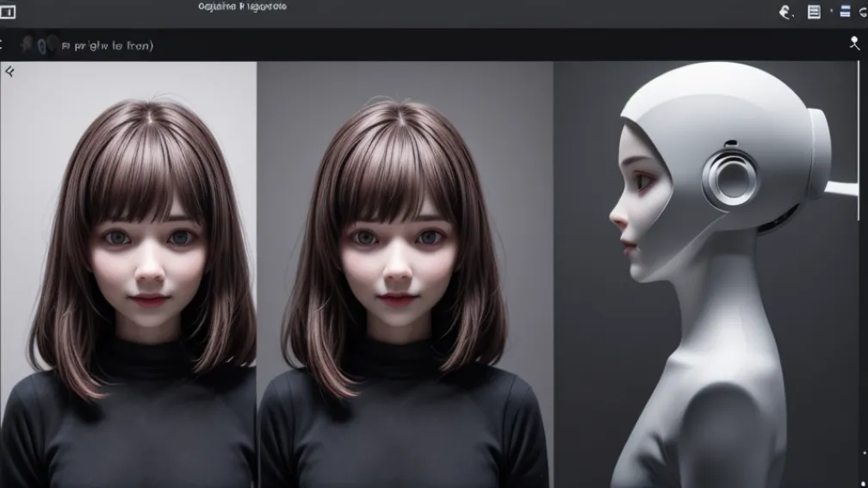Click the small back arrow over the first portrait

point(9,71)
